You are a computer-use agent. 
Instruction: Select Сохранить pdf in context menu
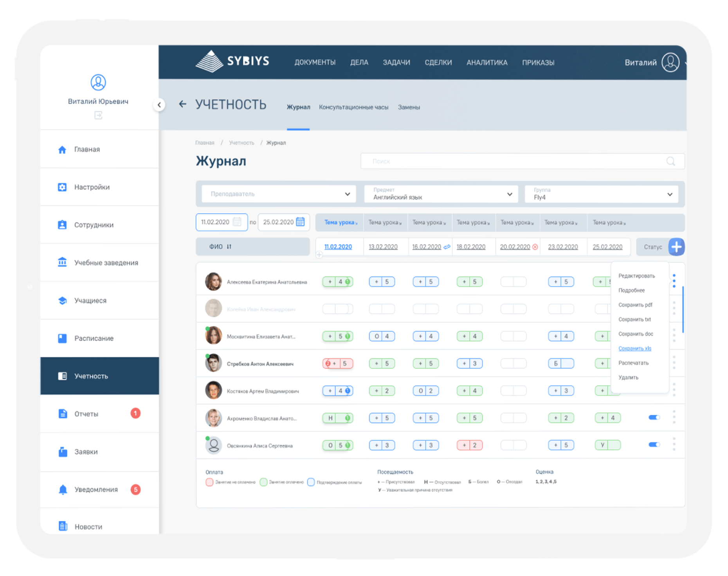point(635,305)
